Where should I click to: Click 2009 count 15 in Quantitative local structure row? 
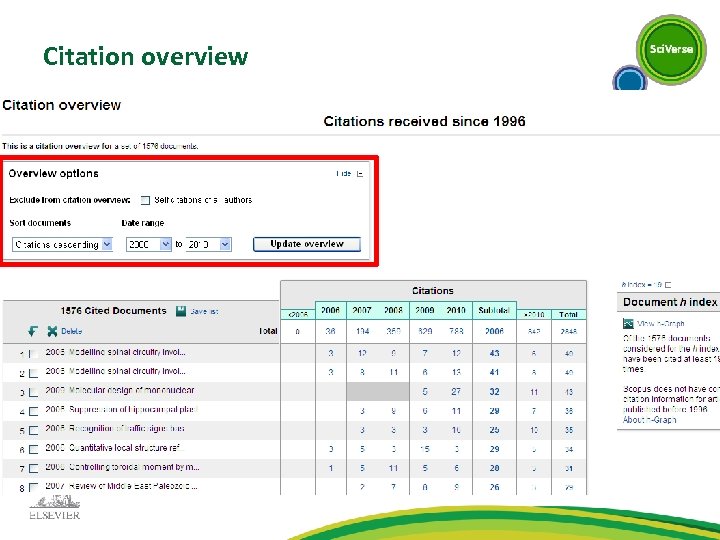(x=425, y=449)
